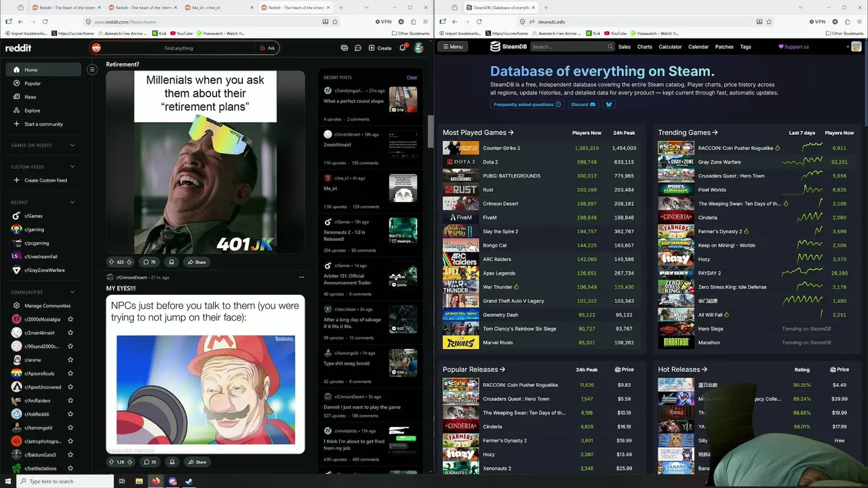Share the Retirement? post
The width and height of the screenshot is (868, 488).
[x=197, y=262]
